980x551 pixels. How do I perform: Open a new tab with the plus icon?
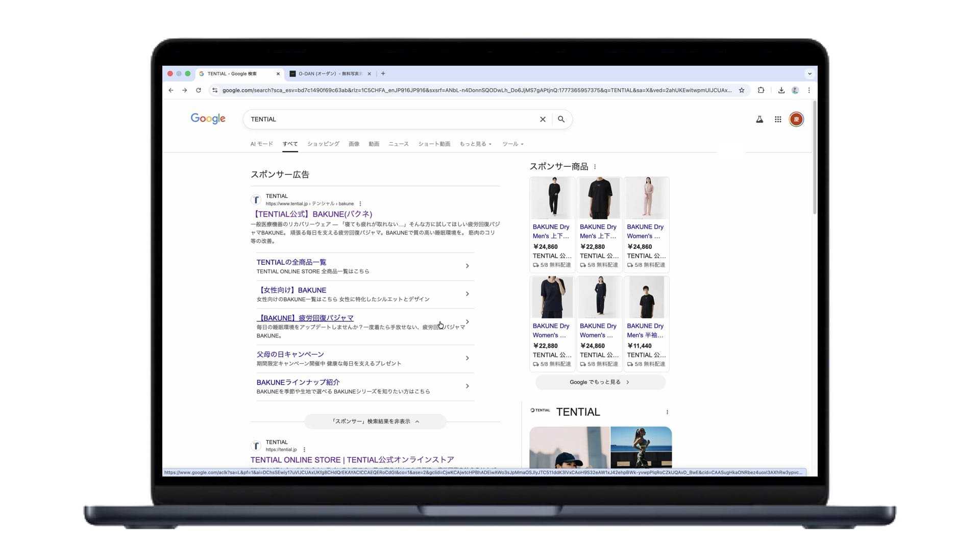pos(383,73)
